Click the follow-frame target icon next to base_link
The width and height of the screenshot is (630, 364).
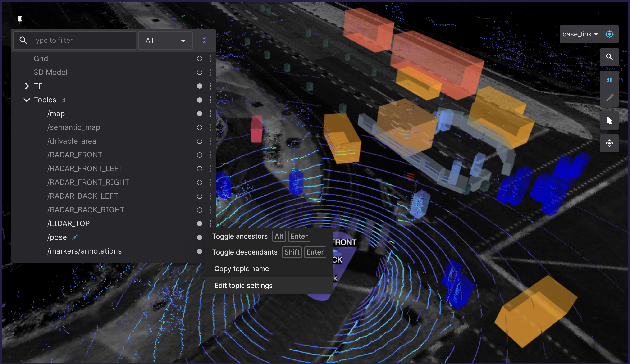pos(609,34)
